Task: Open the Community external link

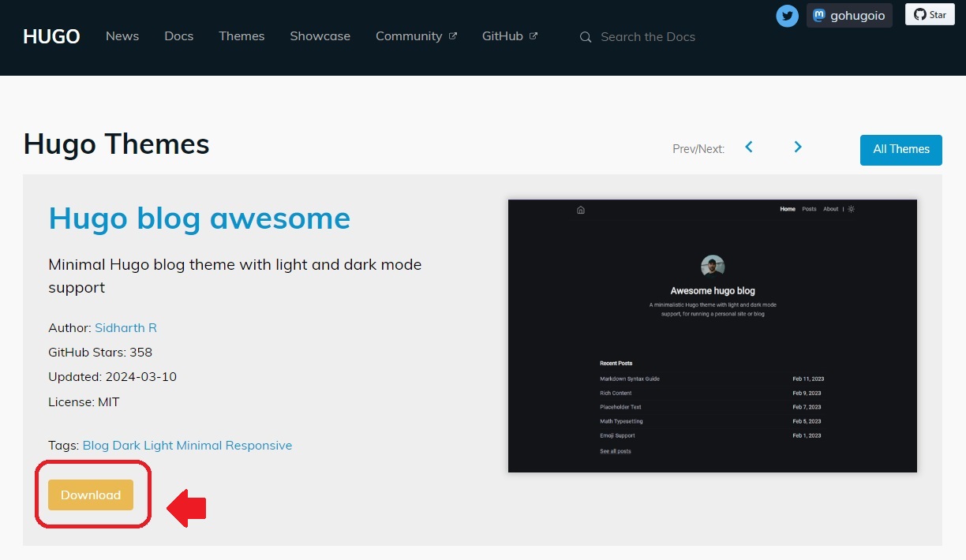Action: tap(416, 36)
